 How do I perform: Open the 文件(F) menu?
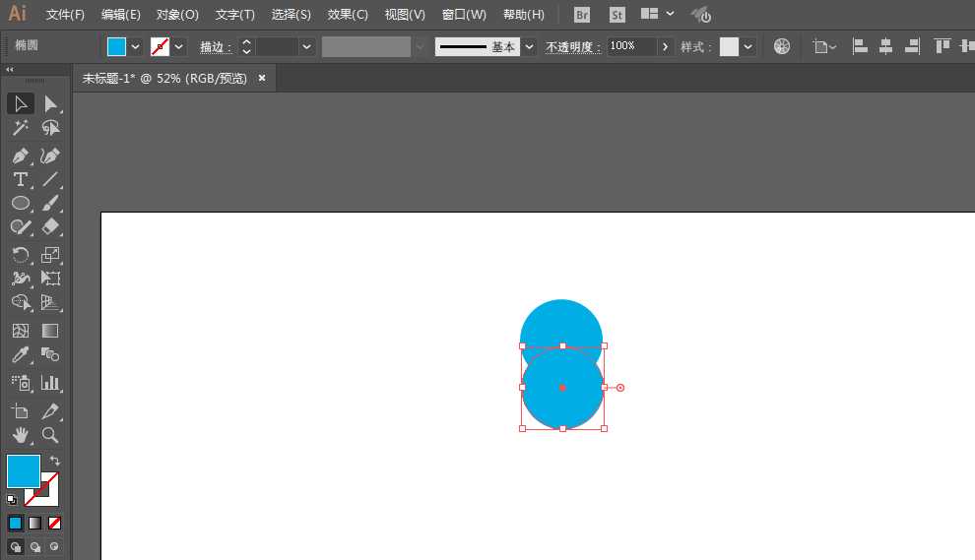pyautogui.click(x=65, y=15)
